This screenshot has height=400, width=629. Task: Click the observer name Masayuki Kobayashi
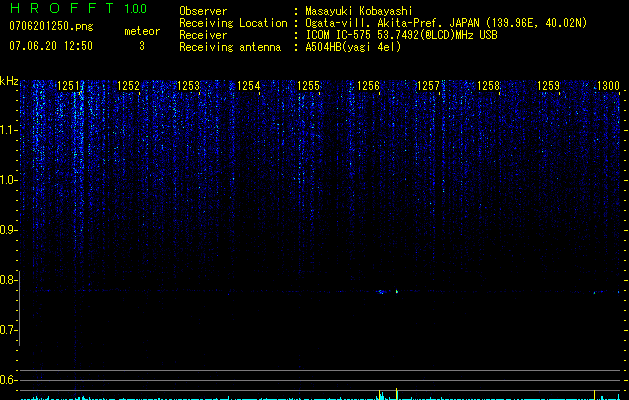[x=359, y=11]
